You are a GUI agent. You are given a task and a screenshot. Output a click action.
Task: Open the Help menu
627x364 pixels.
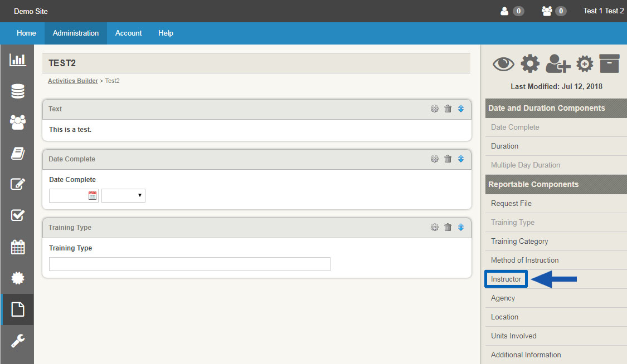pos(166,33)
